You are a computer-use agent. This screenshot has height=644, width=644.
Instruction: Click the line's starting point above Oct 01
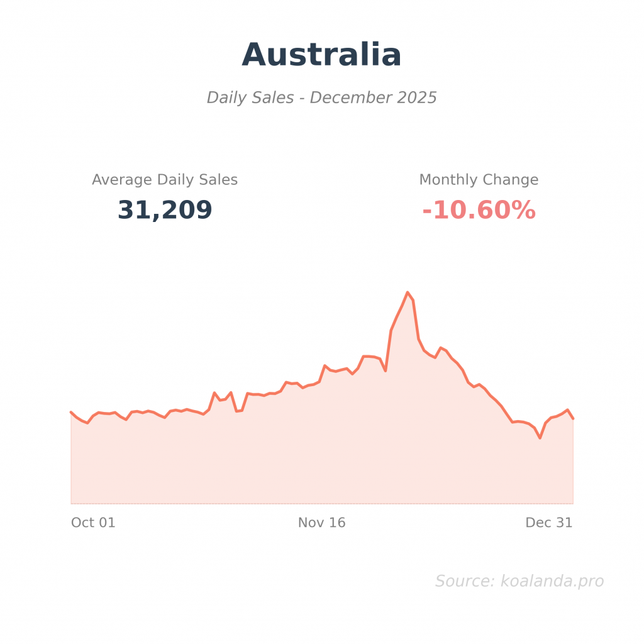71,412
